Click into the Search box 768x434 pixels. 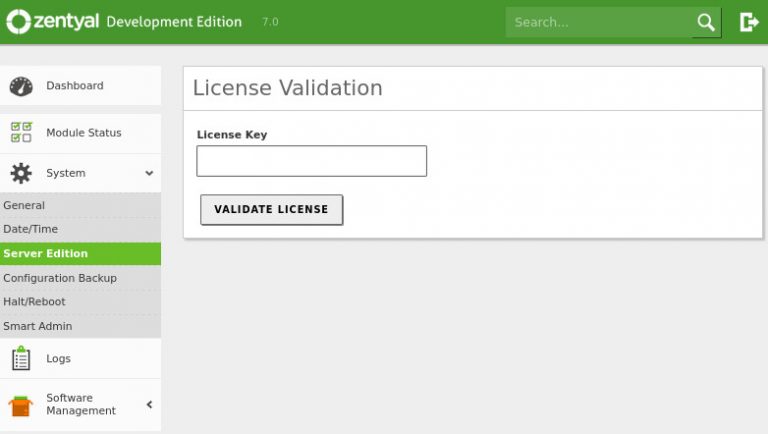coord(598,22)
